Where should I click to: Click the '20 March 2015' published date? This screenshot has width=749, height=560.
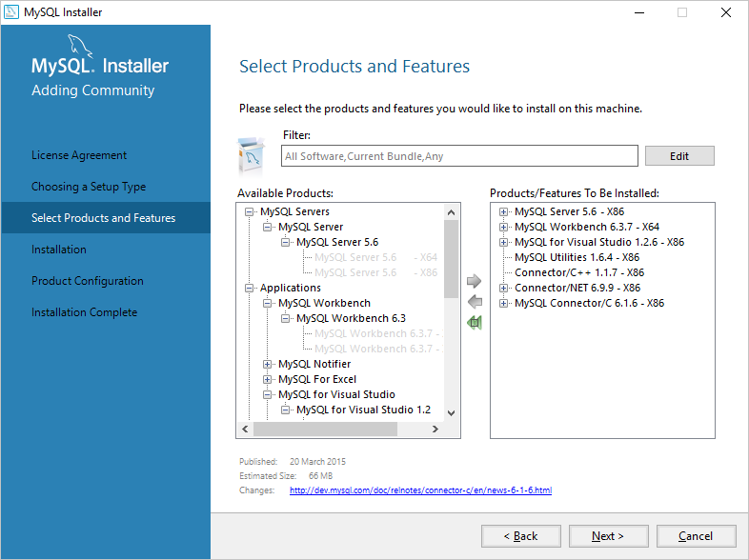click(x=317, y=462)
